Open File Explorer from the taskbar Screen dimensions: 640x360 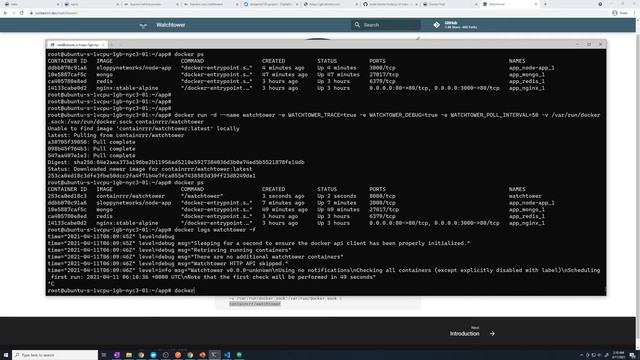tap(129, 355)
